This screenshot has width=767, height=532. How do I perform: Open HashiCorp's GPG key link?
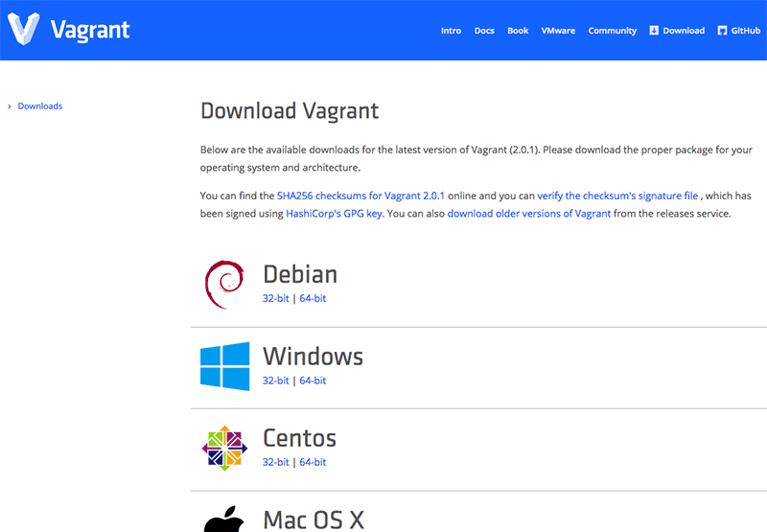coord(334,214)
